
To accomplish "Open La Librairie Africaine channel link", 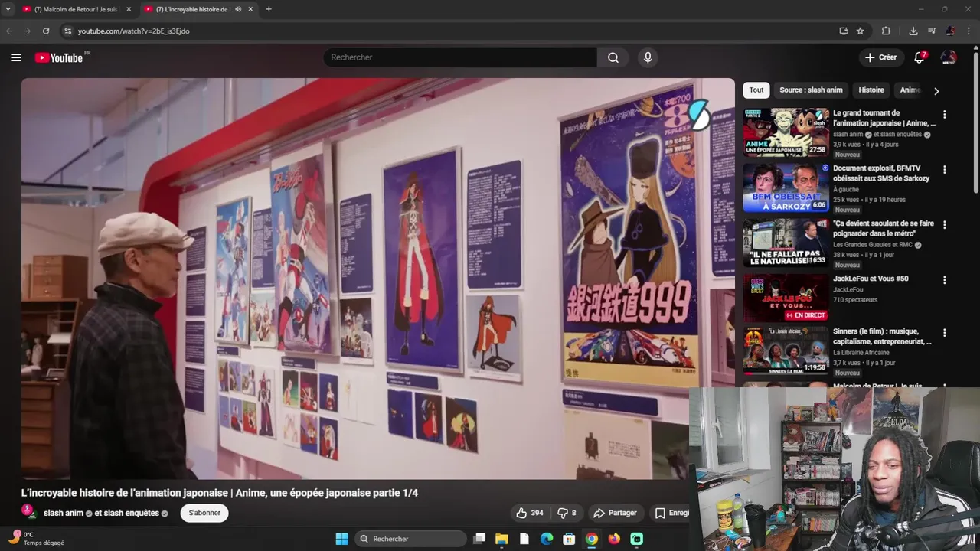I will (x=861, y=353).
